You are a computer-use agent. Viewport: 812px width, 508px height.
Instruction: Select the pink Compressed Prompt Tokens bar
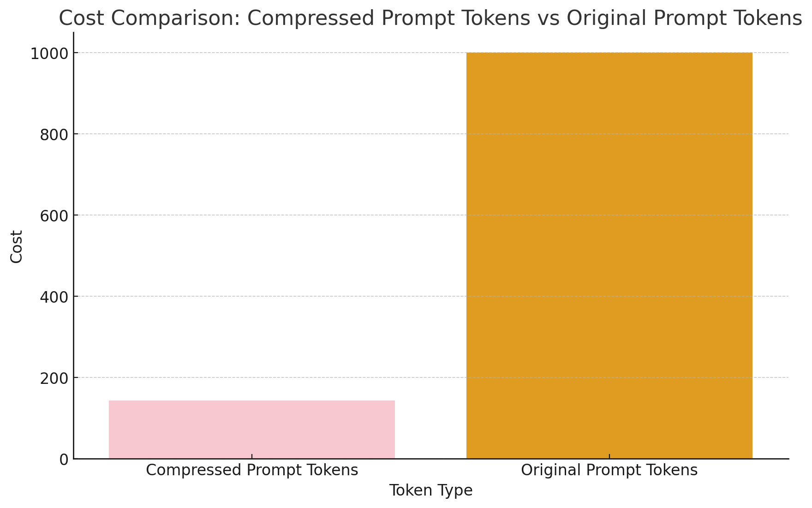[251, 429]
